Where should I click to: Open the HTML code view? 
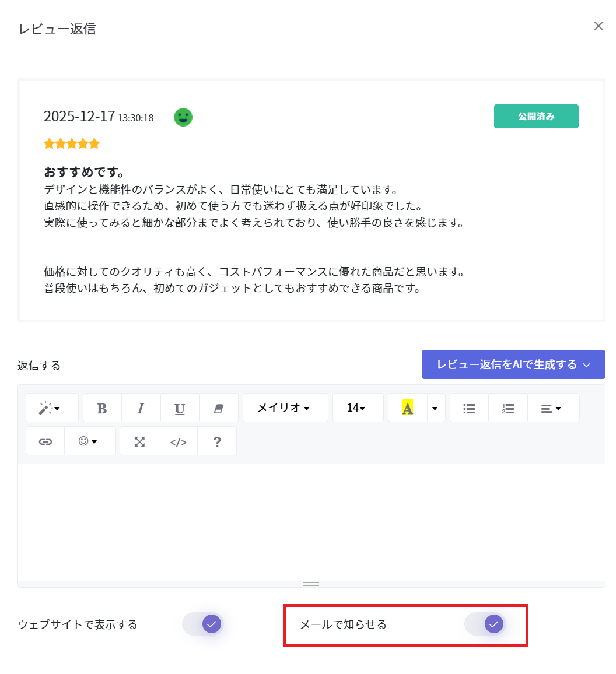point(178,441)
